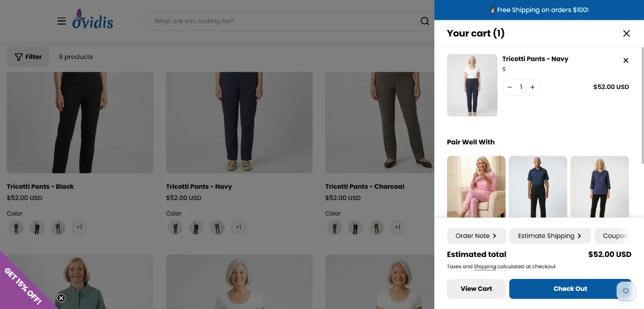
Task: Open the men's navy polo recommendation thumbnail
Action: coord(538,187)
